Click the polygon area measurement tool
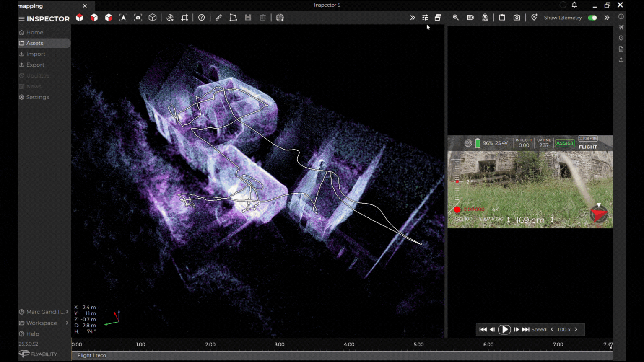Viewport: 644px width, 362px height. (x=233, y=18)
